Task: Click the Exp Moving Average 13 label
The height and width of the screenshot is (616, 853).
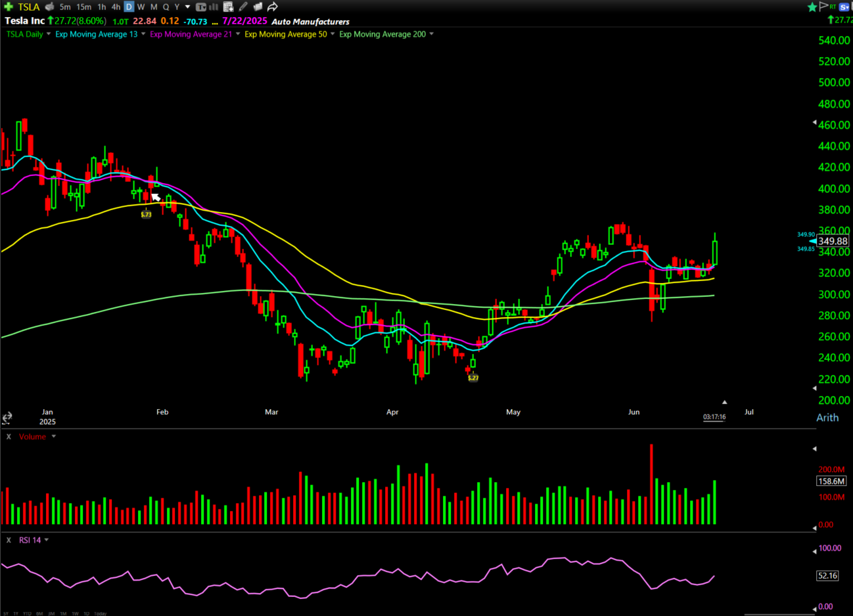Action: pos(97,34)
